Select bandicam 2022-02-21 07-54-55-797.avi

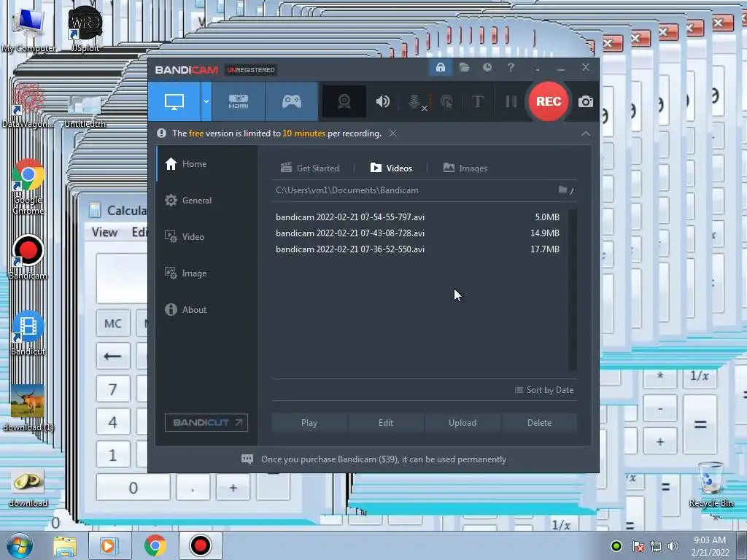pos(417,217)
